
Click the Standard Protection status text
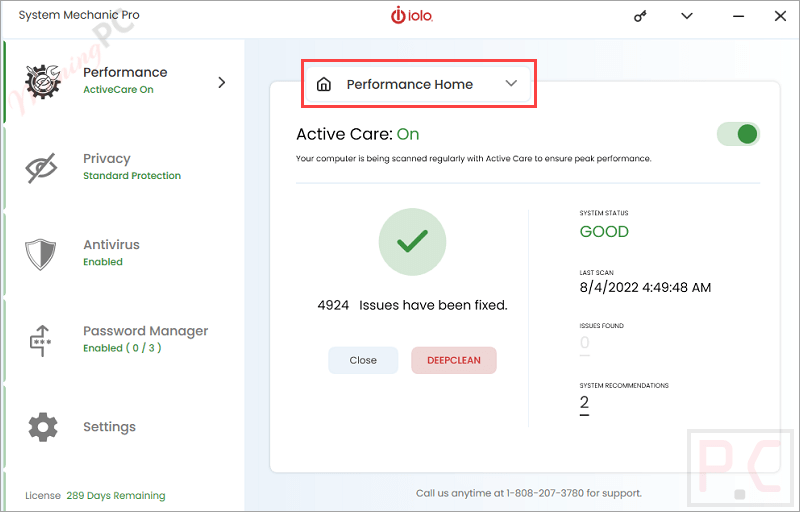pos(132,175)
